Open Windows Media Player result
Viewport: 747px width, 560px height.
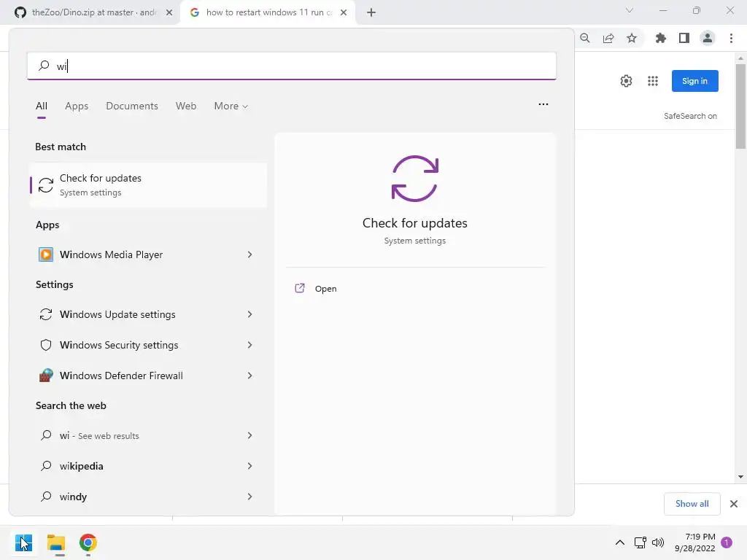(136, 254)
